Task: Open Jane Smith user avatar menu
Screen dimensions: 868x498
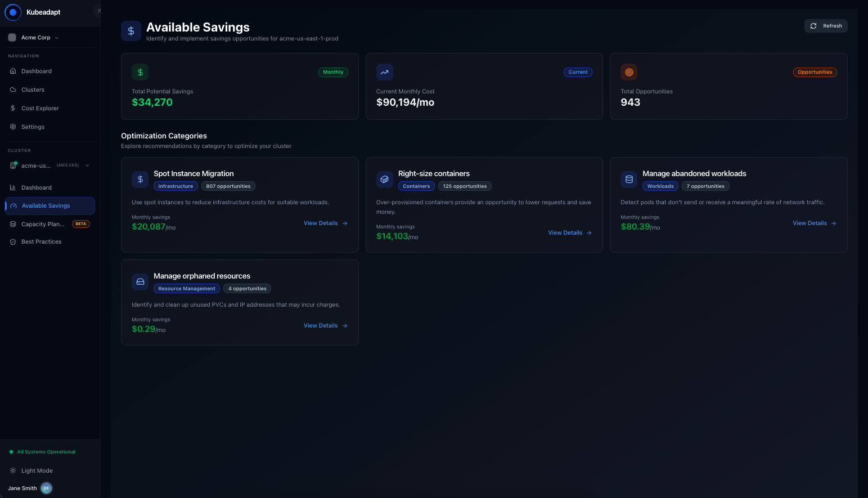Action: click(x=46, y=488)
